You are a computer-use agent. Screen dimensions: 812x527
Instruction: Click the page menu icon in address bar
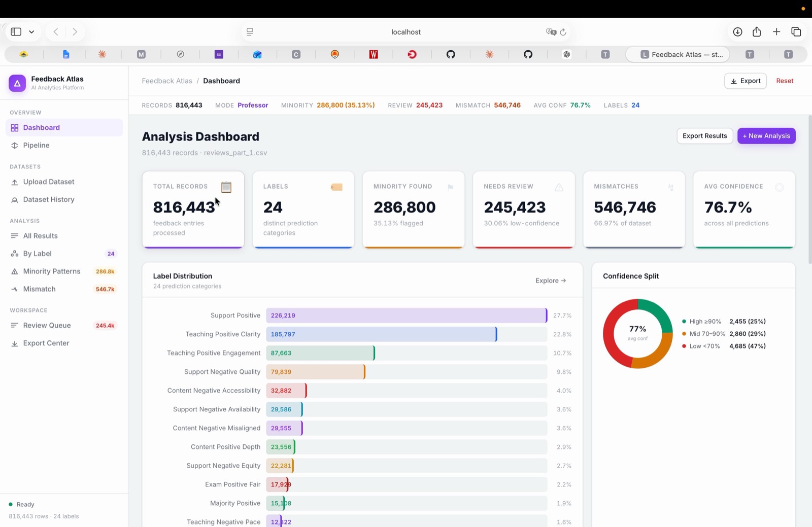(x=250, y=32)
